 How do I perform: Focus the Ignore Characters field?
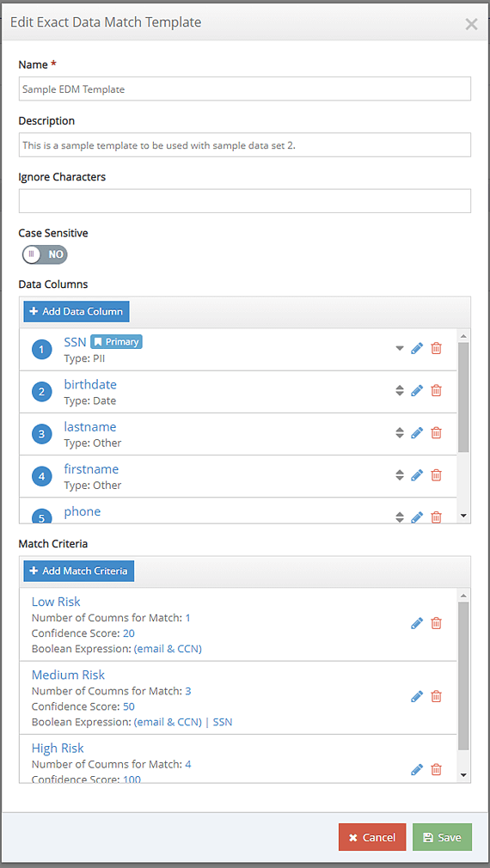[x=245, y=201]
